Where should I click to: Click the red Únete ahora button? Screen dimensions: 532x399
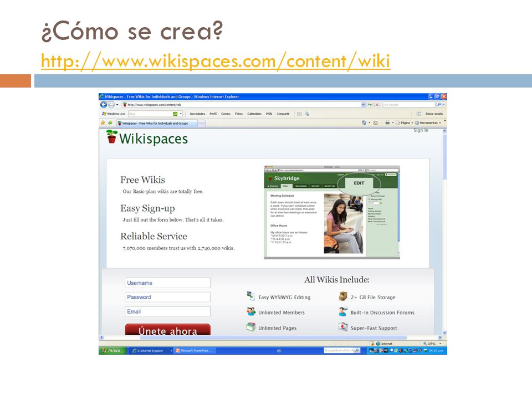coord(167,330)
